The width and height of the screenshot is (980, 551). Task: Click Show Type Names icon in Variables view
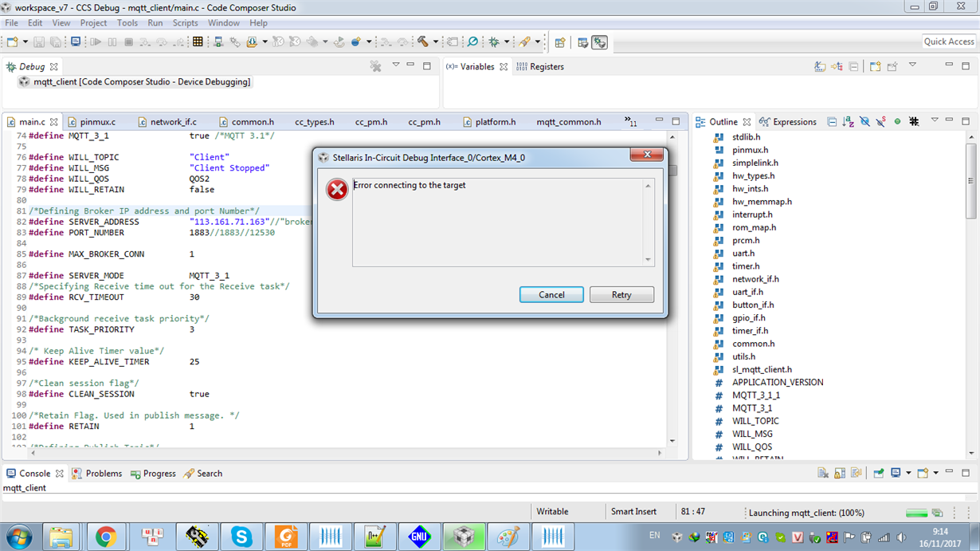(820, 66)
